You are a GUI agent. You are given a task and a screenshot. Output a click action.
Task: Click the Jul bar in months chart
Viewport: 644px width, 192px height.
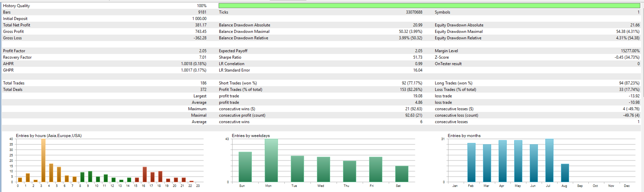tap(549, 160)
